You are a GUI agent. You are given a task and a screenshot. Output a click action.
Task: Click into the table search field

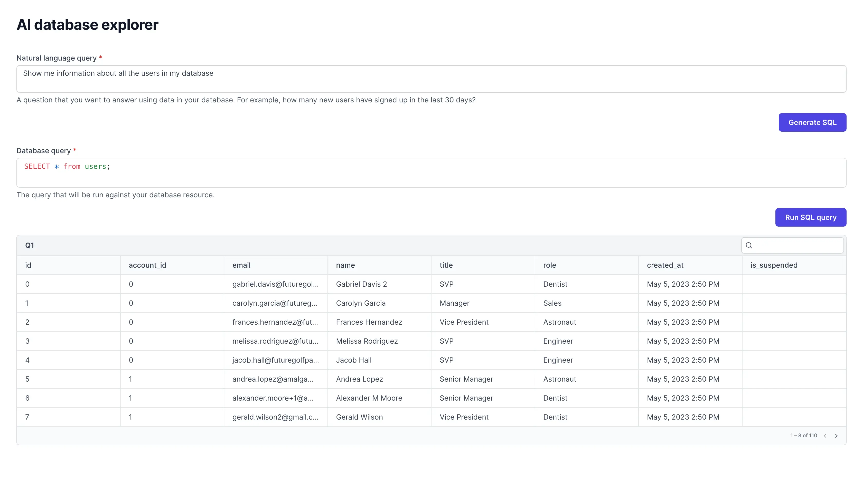point(792,245)
